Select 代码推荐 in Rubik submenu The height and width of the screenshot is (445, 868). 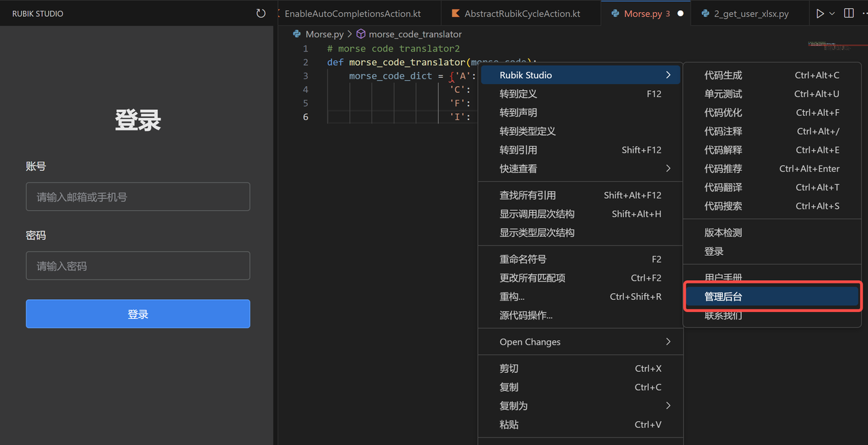click(772, 168)
